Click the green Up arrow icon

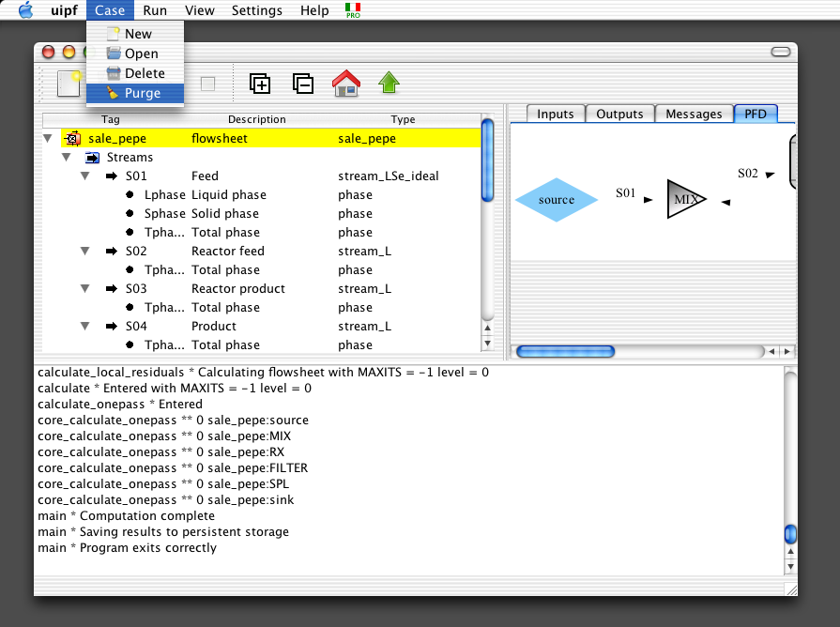[x=389, y=84]
